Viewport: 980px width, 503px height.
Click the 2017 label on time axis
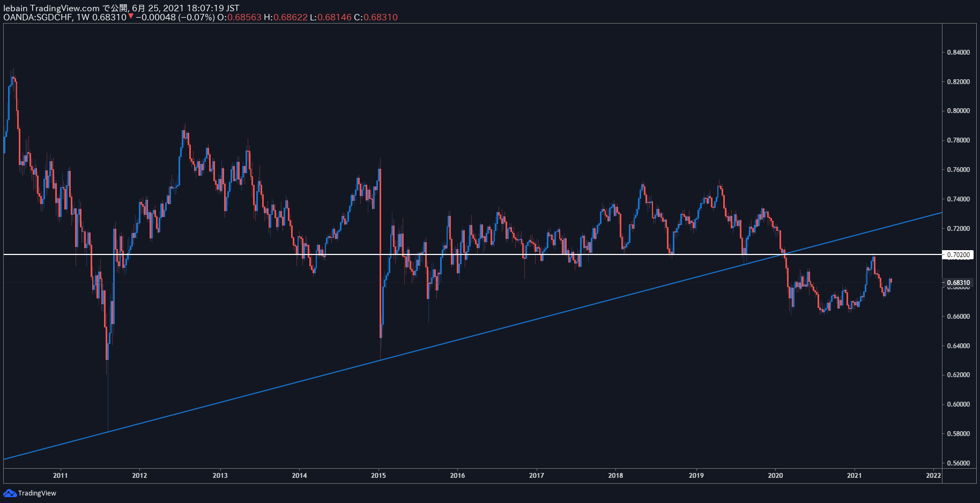[537, 475]
